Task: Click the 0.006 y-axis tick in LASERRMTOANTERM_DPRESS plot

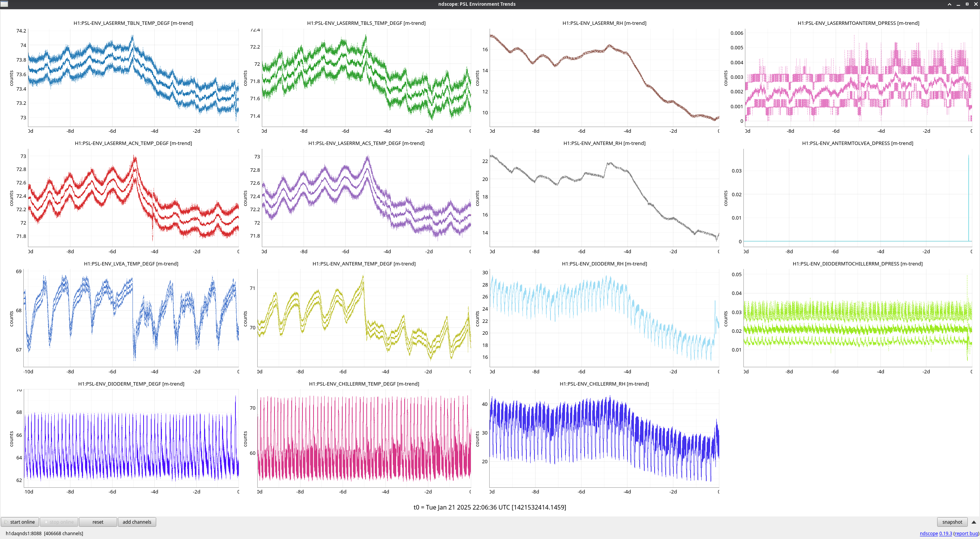Action: (x=737, y=33)
